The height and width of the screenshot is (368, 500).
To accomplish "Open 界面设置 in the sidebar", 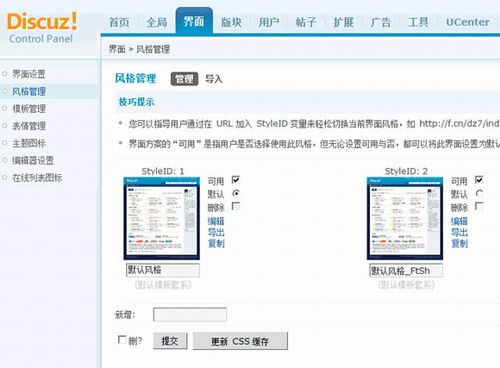I will click(x=29, y=74).
